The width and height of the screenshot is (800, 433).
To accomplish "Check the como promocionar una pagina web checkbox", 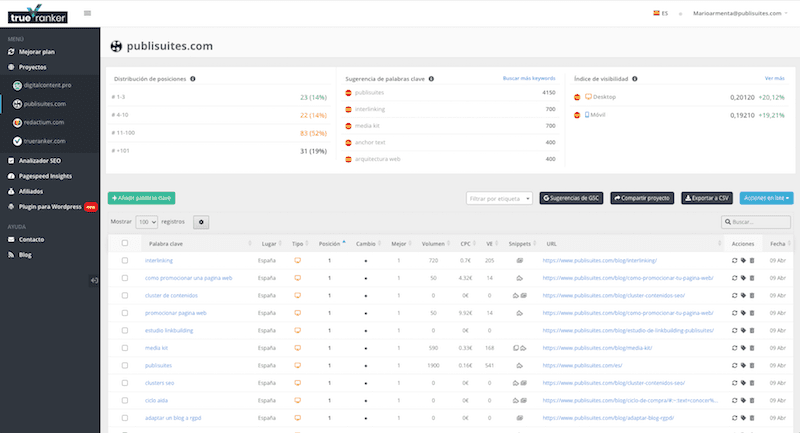I will [x=124, y=278].
